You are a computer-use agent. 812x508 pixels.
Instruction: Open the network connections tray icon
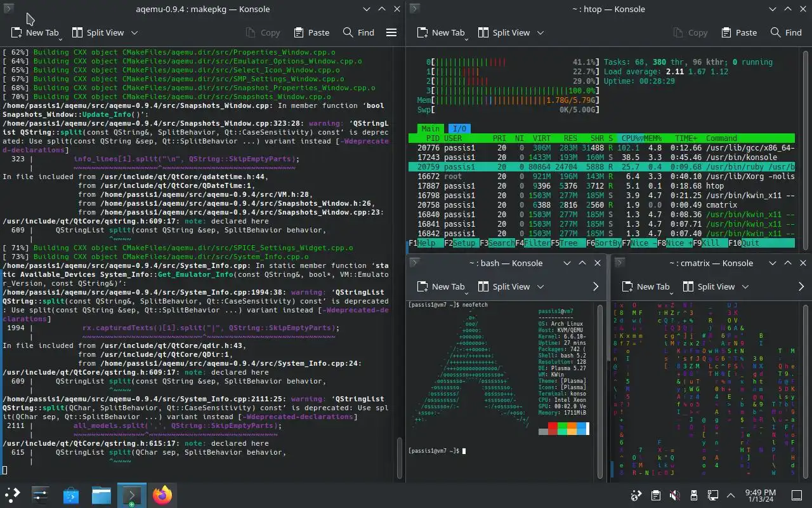pyautogui.click(x=713, y=495)
